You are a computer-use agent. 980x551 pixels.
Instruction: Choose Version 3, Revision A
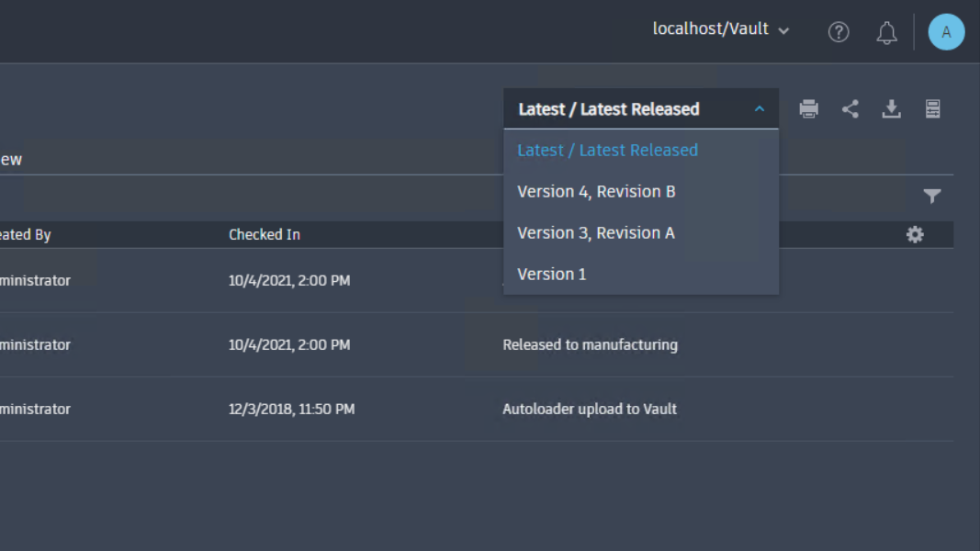(595, 233)
